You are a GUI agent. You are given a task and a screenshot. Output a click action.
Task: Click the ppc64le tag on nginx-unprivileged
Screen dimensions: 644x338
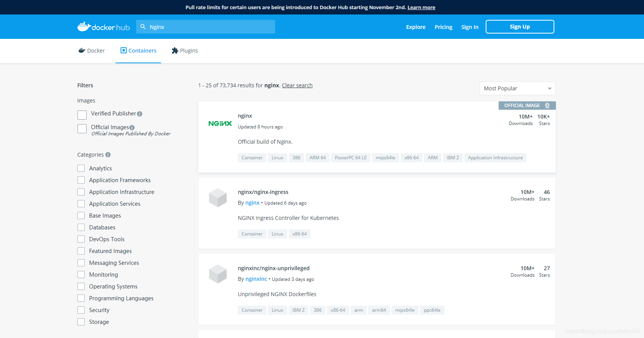(432, 310)
